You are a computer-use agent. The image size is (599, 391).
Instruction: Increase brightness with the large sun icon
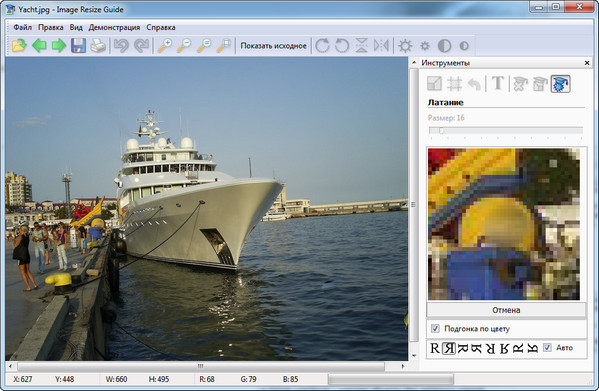[x=405, y=46]
